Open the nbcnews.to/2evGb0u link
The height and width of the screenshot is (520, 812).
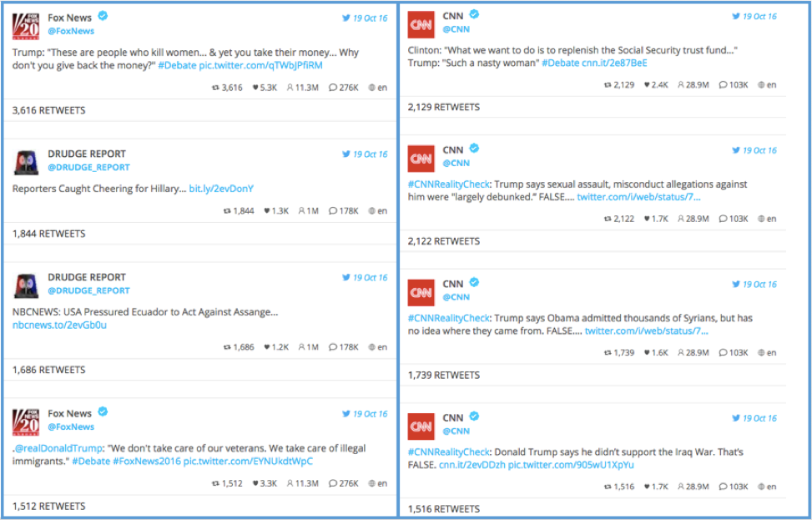59,326
